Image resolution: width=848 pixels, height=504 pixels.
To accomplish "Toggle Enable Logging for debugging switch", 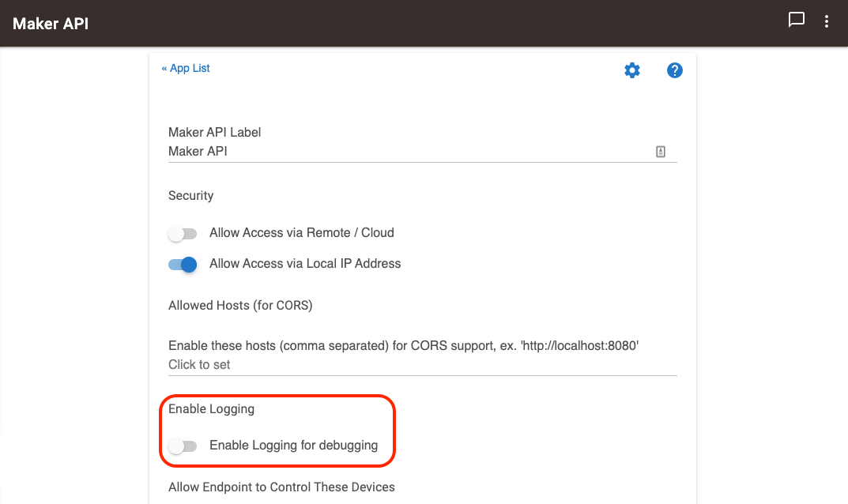I will (183, 446).
